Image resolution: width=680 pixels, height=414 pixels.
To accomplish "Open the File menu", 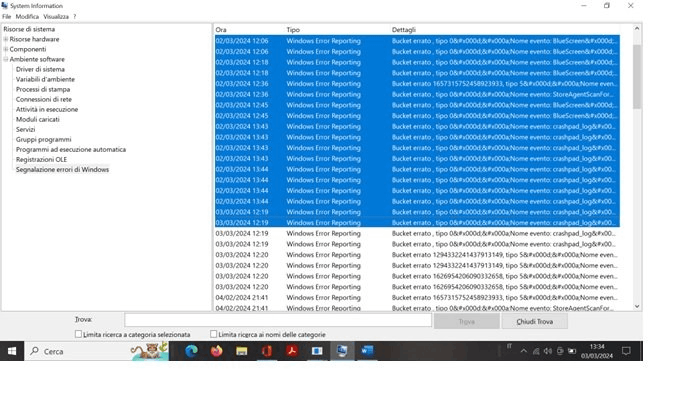I will [x=7, y=16].
